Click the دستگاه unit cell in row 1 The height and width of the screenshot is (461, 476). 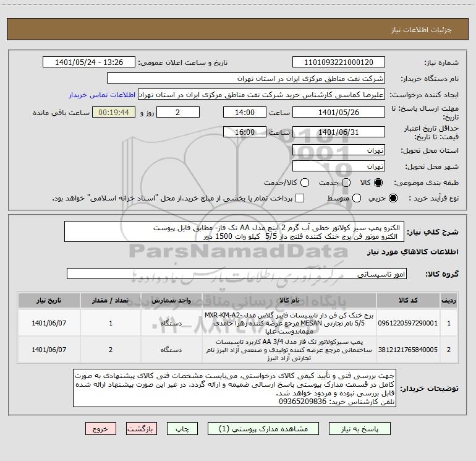[171, 323]
